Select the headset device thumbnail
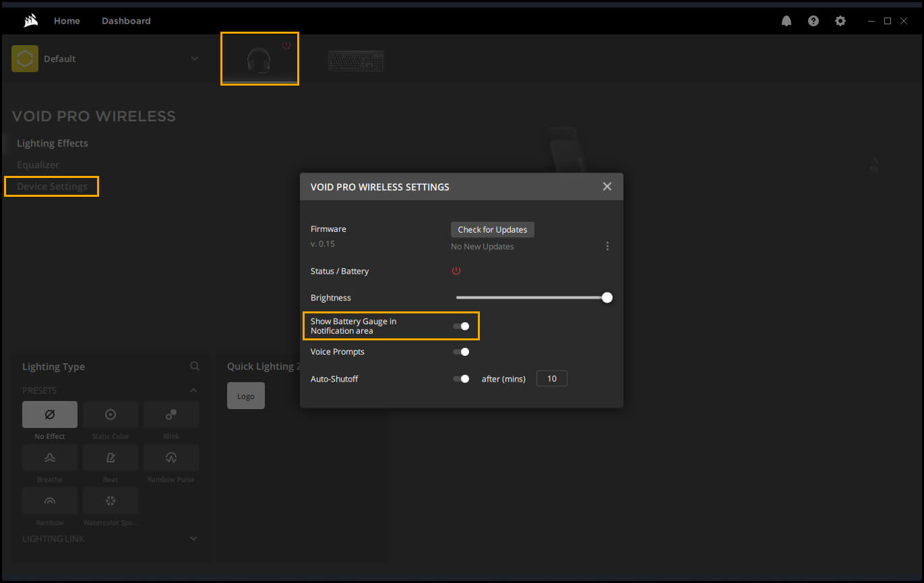The height and width of the screenshot is (583, 924). tap(259, 59)
